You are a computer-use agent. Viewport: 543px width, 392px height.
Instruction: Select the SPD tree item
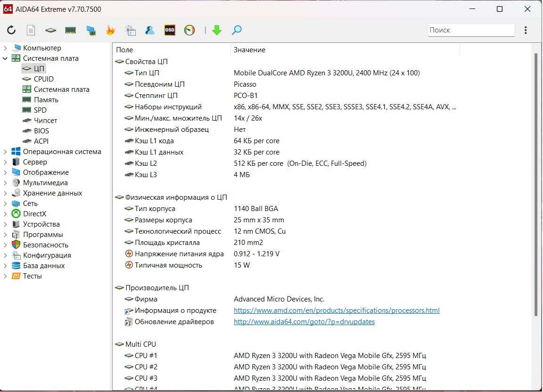click(x=40, y=110)
